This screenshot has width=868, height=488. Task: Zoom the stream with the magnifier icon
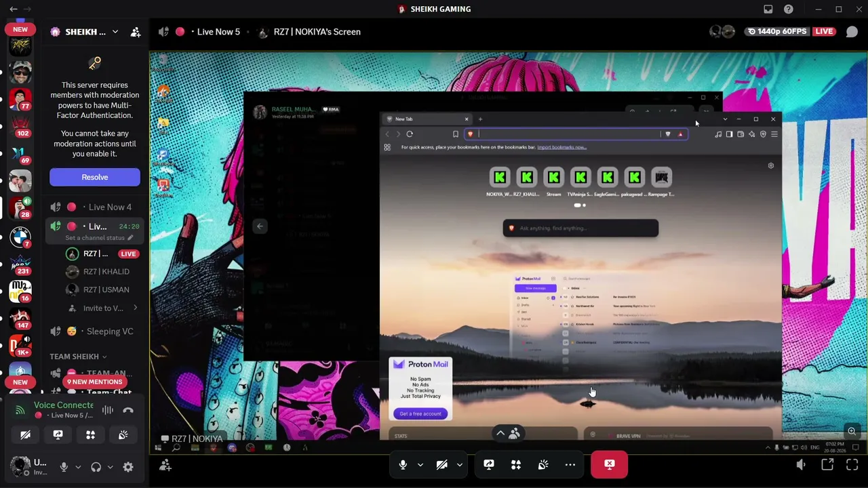click(x=852, y=431)
